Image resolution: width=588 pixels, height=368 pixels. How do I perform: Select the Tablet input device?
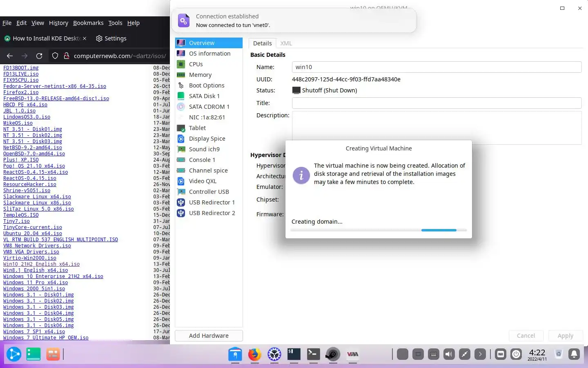(209, 128)
